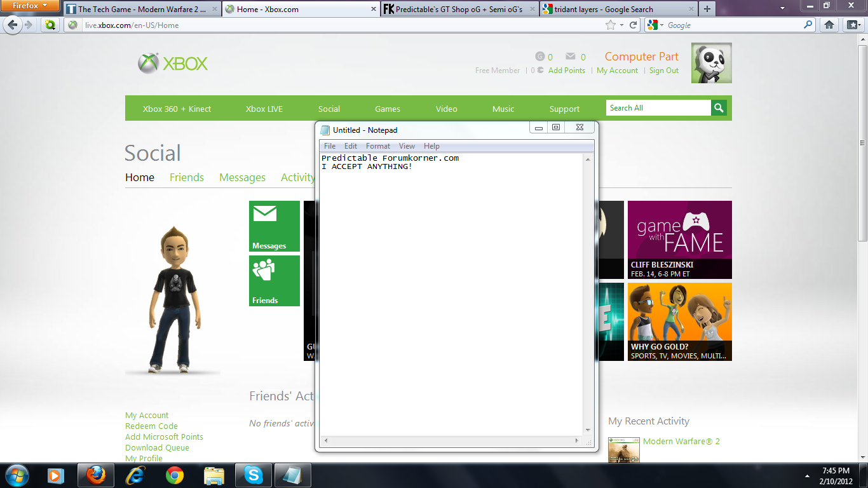Sign out of Xbox Live
The width and height of the screenshot is (868, 488).
click(x=664, y=71)
